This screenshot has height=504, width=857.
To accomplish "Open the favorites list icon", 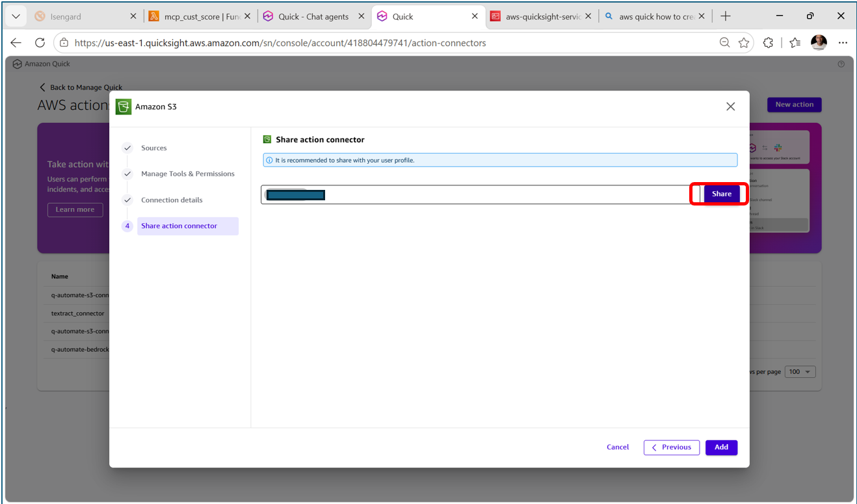I will [795, 43].
